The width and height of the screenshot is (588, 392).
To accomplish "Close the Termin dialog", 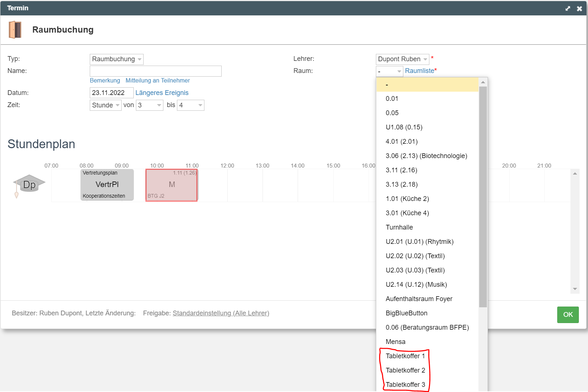I will click(x=579, y=8).
